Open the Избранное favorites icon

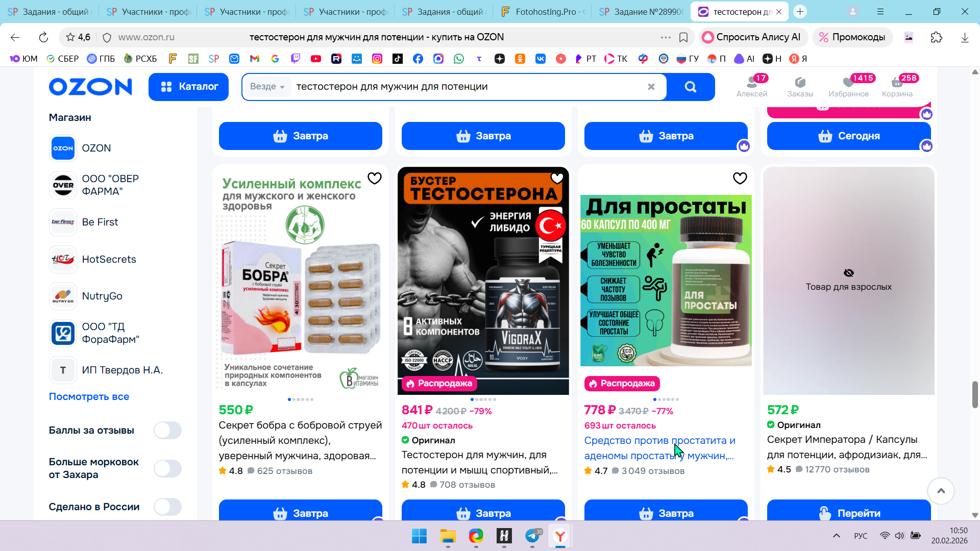[x=848, y=86]
